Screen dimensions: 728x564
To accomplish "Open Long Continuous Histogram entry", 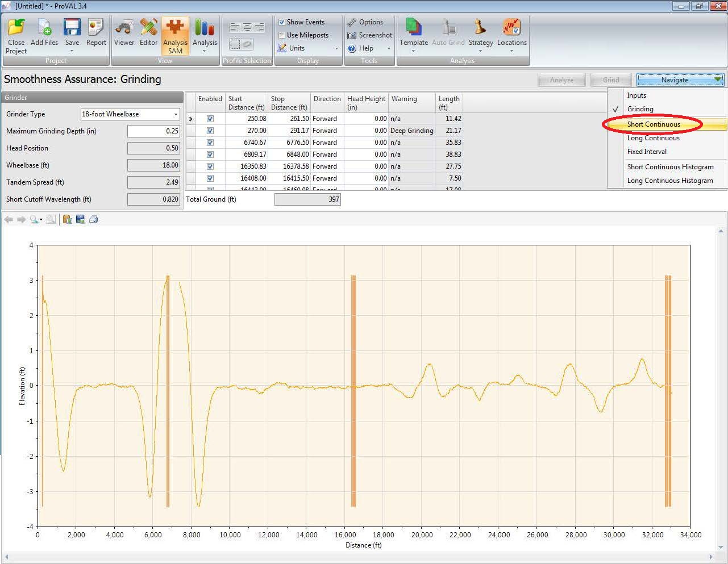I will [x=670, y=181].
